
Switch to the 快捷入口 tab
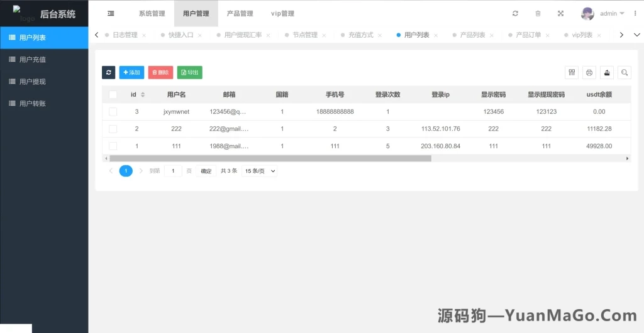click(x=180, y=35)
